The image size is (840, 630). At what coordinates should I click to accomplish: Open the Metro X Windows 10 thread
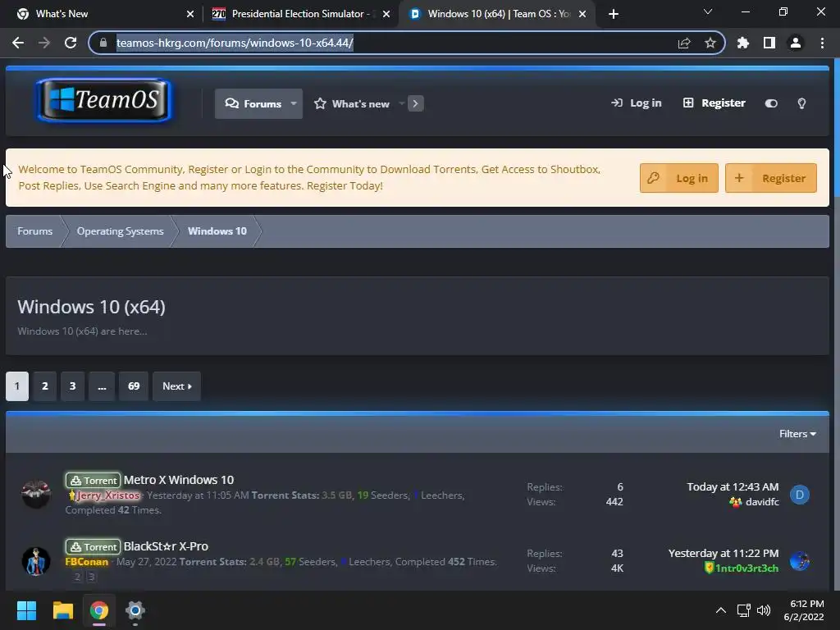pyautogui.click(x=179, y=480)
